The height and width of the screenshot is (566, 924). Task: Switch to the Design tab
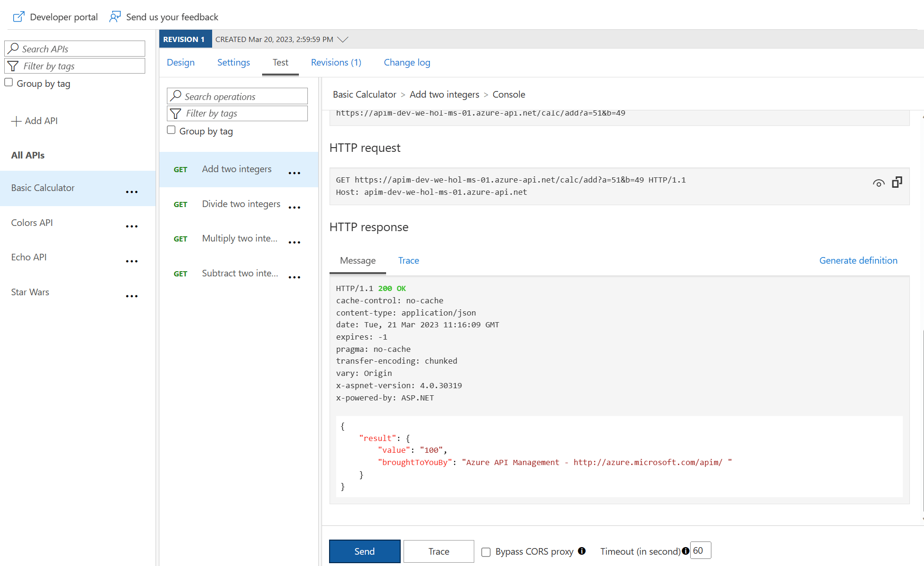coord(181,62)
